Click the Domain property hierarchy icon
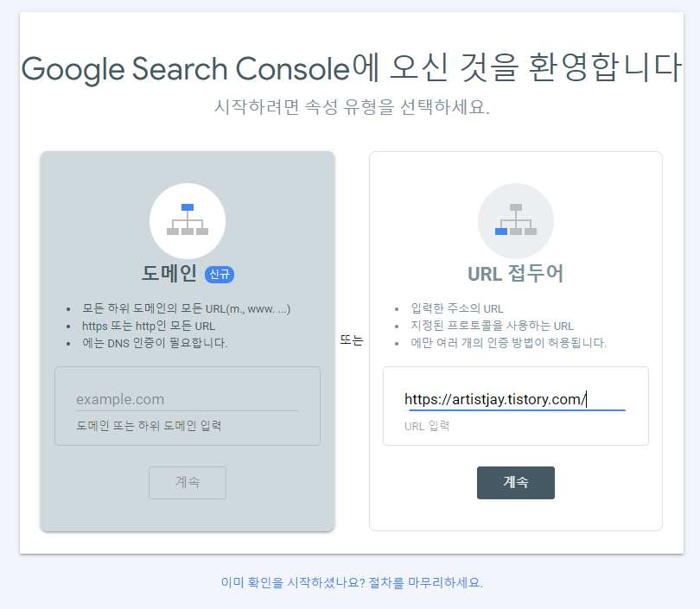The image size is (700, 609). (188, 221)
